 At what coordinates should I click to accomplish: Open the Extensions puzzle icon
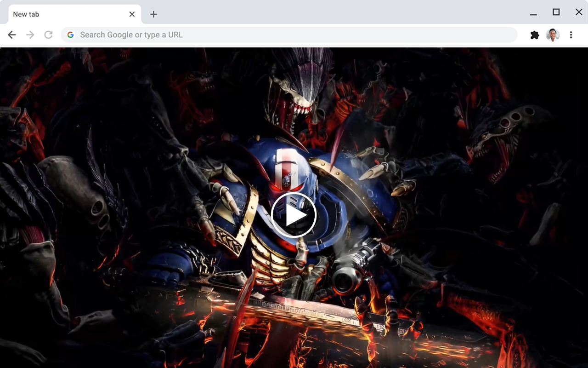[535, 35]
